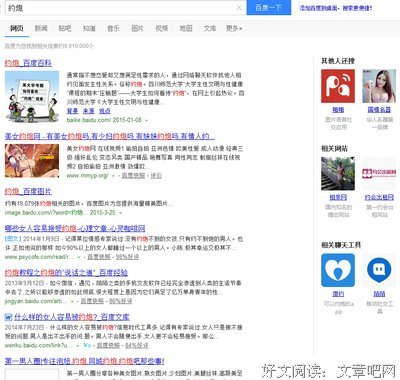Clear the search box with the X icon
This screenshot has height=380, width=400.
coord(239,7)
